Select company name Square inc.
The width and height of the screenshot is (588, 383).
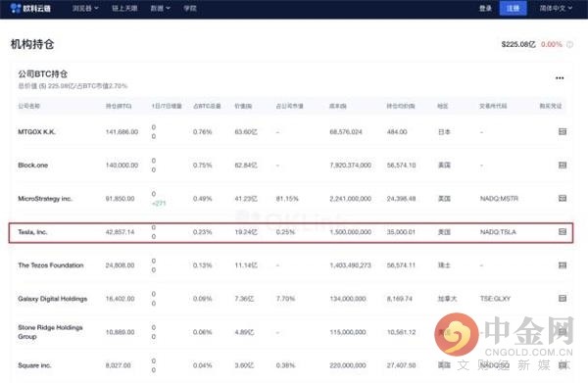[x=34, y=365]
